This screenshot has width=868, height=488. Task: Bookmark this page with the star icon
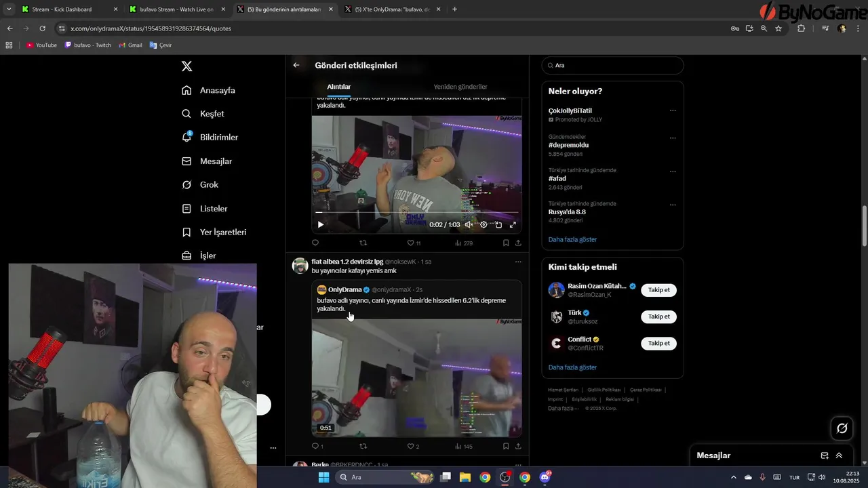(778, 28)
